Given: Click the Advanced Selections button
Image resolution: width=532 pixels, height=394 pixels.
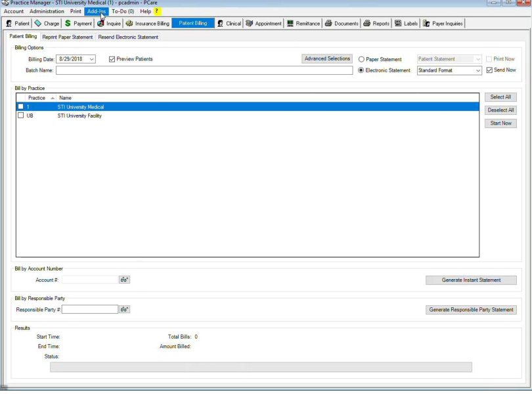Looking at the screenshot, I should (327, 58).
